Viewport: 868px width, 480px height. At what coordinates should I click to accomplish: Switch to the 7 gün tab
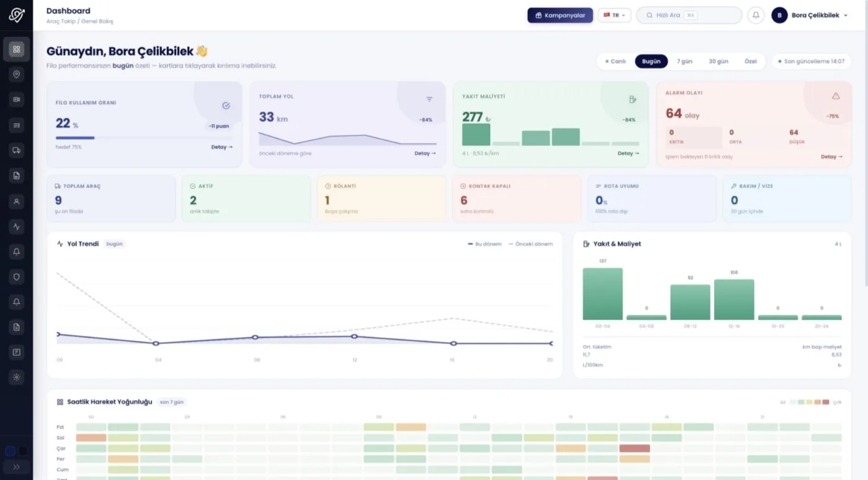(x=684, y=61)
